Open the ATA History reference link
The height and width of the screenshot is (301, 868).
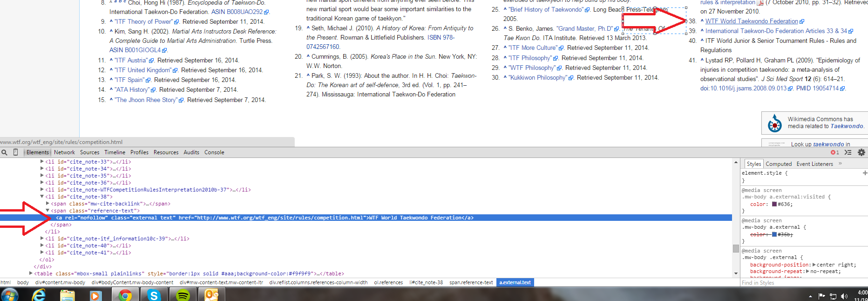132,89
